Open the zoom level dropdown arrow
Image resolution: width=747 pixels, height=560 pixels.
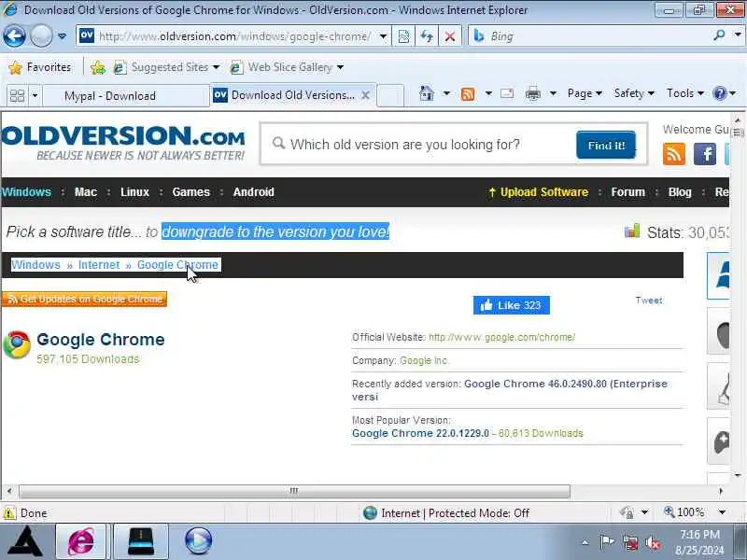coord(722,512)
